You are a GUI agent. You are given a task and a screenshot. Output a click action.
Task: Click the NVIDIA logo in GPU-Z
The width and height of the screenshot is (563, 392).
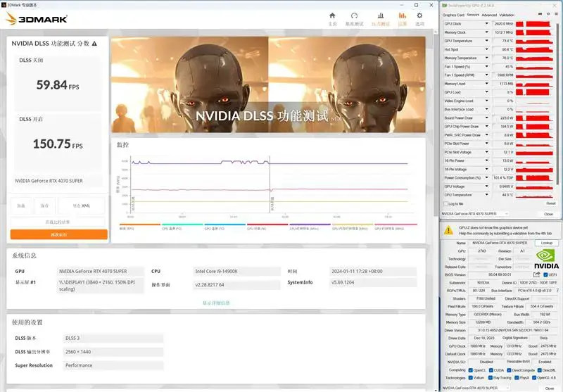[546, 259]
